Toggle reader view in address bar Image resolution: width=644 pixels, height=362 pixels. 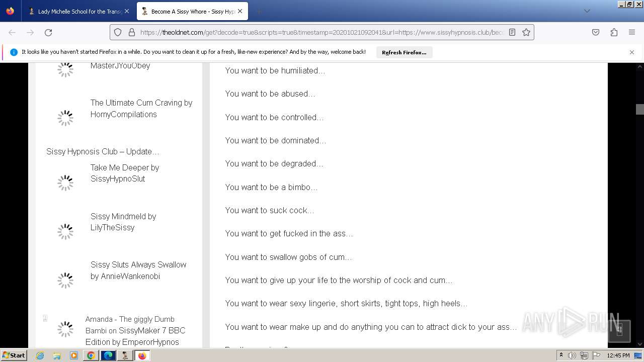coord(512,32)
